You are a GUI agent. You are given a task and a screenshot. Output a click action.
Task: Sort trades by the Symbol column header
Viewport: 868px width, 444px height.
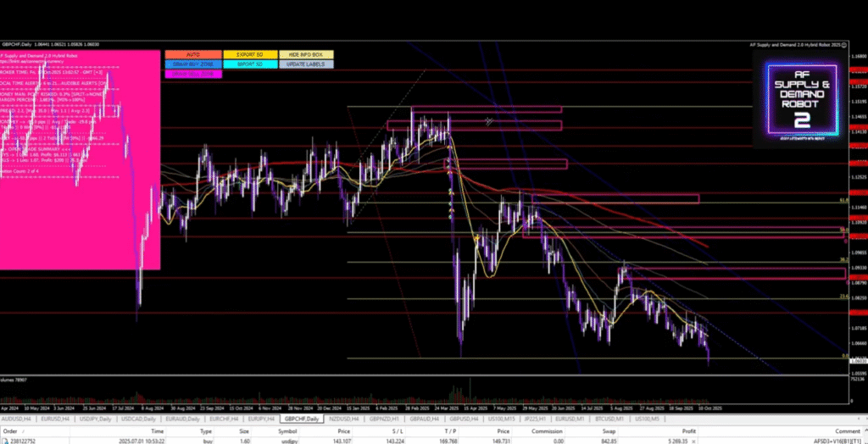(288, 430)
